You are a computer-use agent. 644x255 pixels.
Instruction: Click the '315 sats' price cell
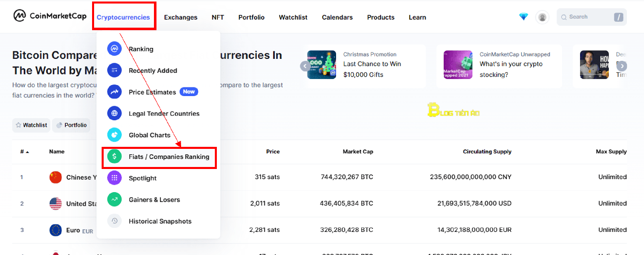click(267, 177)
